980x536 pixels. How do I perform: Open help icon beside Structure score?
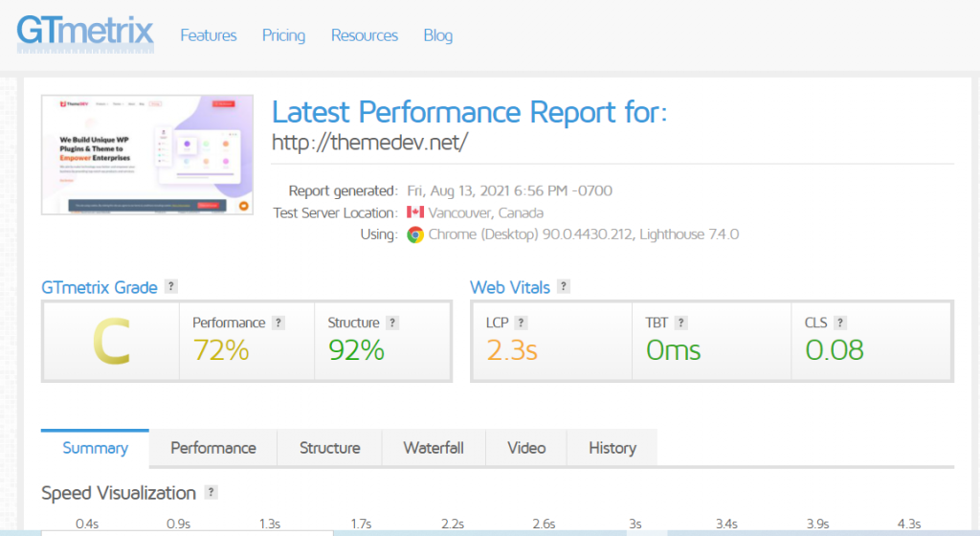click(391, 323)
